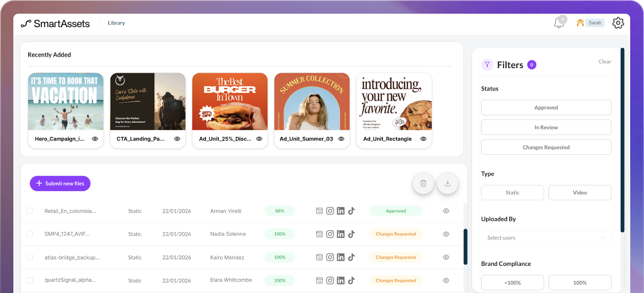644x293 pixels.
Task: Click Sarah's profile avatar icon
Action: [580, 23]
